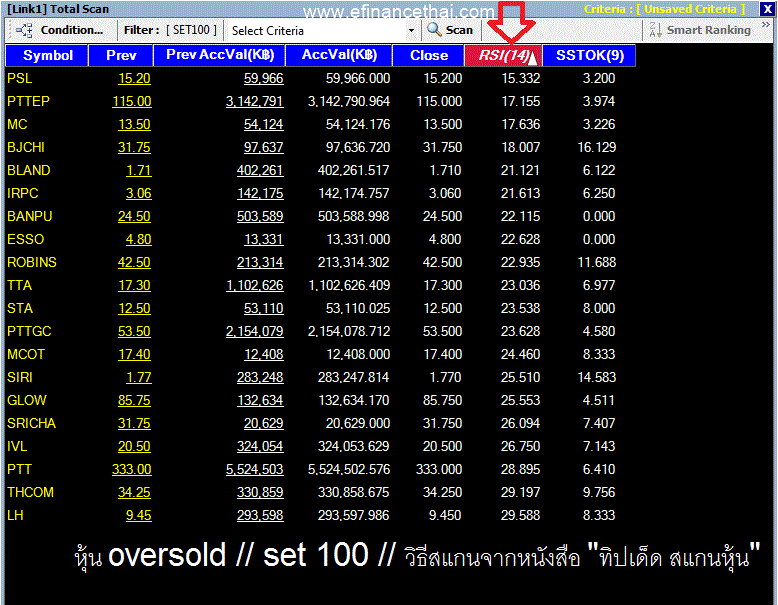
Task: Close the Total Scan window
Action: tap(767, 9)
